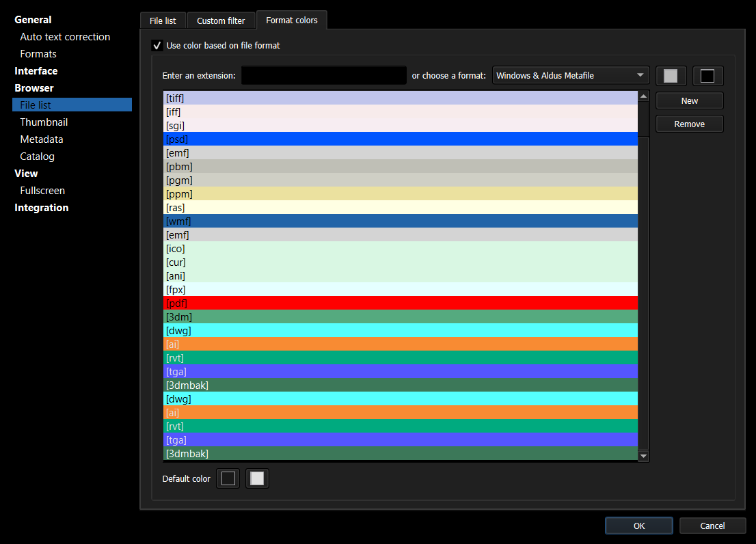This screenshot has width=756, height=544.
Task: Select Metadata in the settings tree
Action: (42, 139)
